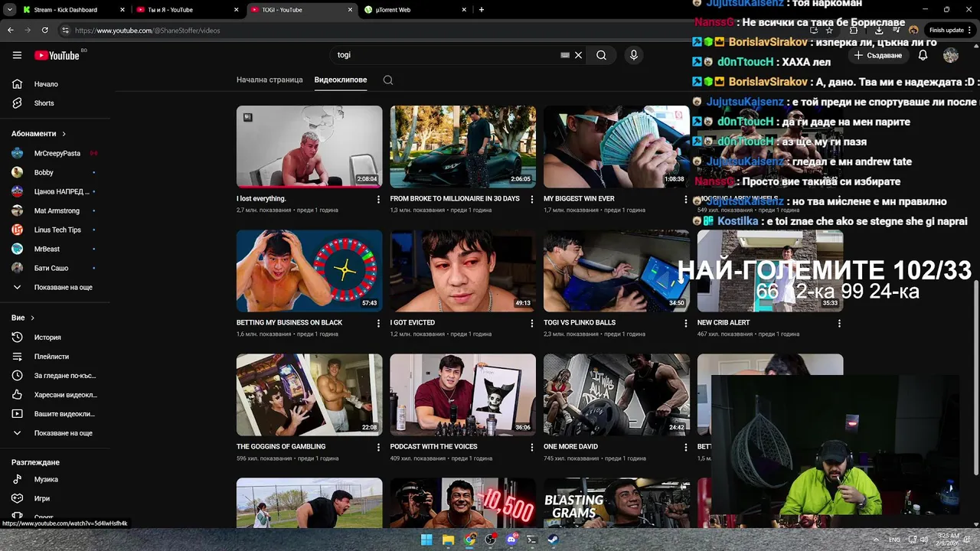Image resolution: width=980 pixels, height=551 pixels.
Task: Open History in sidebar
Action: [55, 337]
